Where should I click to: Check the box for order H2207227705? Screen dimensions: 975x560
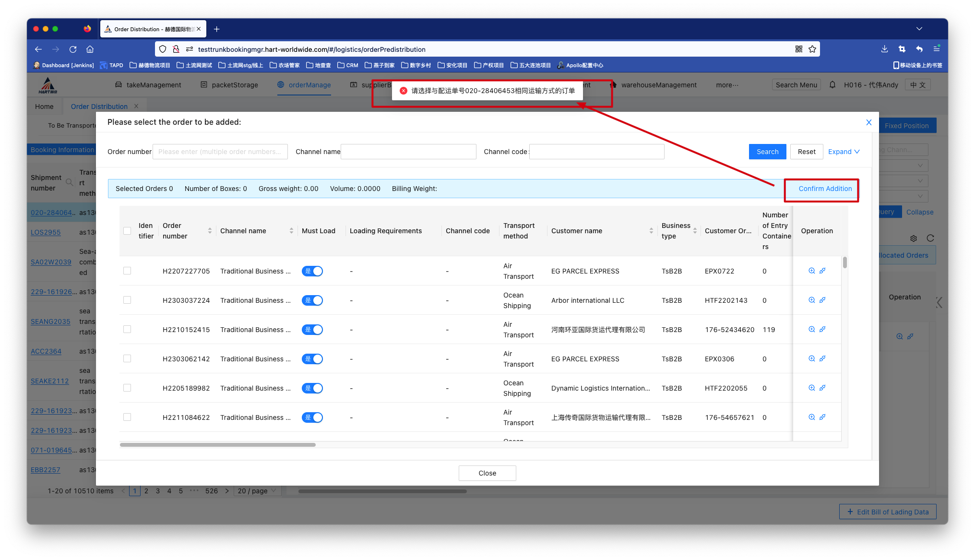coord(127,271)
